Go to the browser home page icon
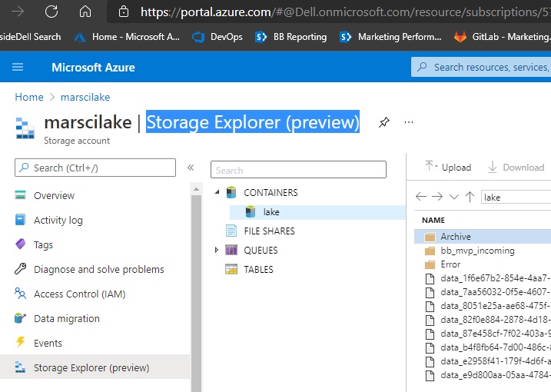This screenshot has width=551, height=392. (x=85, y=12)
